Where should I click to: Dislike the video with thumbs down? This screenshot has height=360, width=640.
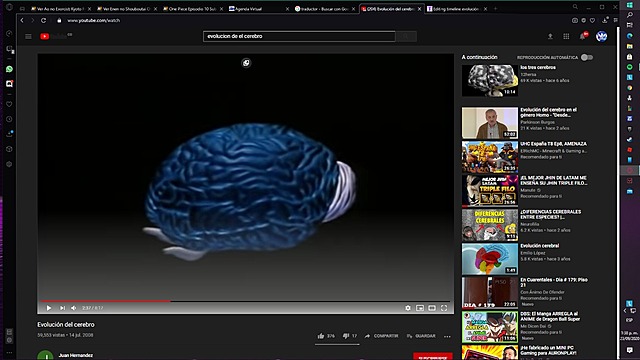pos(346,336)
